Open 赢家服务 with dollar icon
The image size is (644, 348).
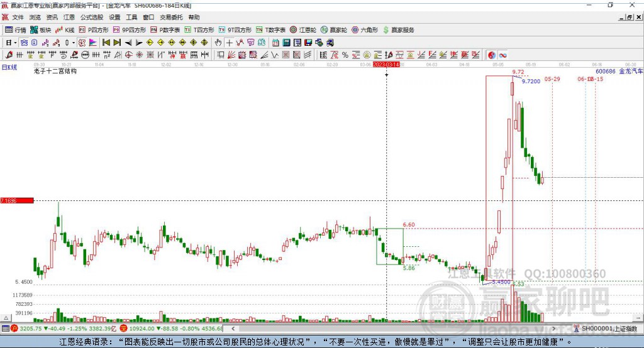[x=398, y=30]
